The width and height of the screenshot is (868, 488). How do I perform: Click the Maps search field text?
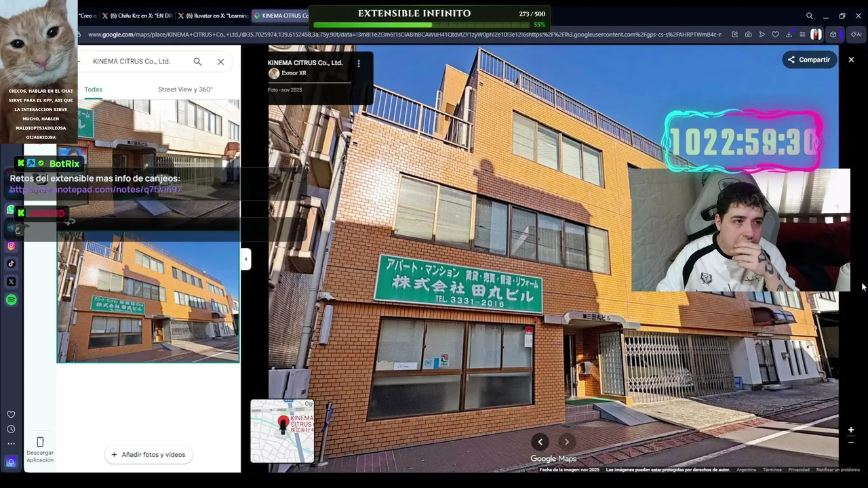132,62
